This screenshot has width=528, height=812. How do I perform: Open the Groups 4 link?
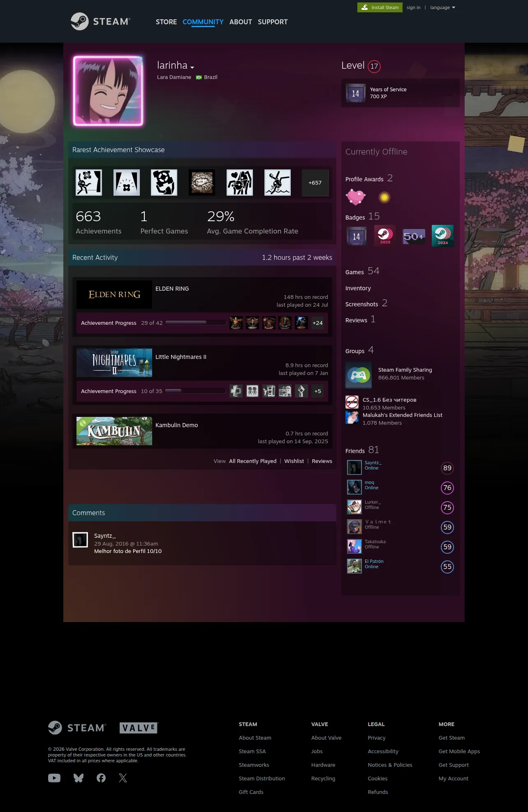[x=359, y=350]
